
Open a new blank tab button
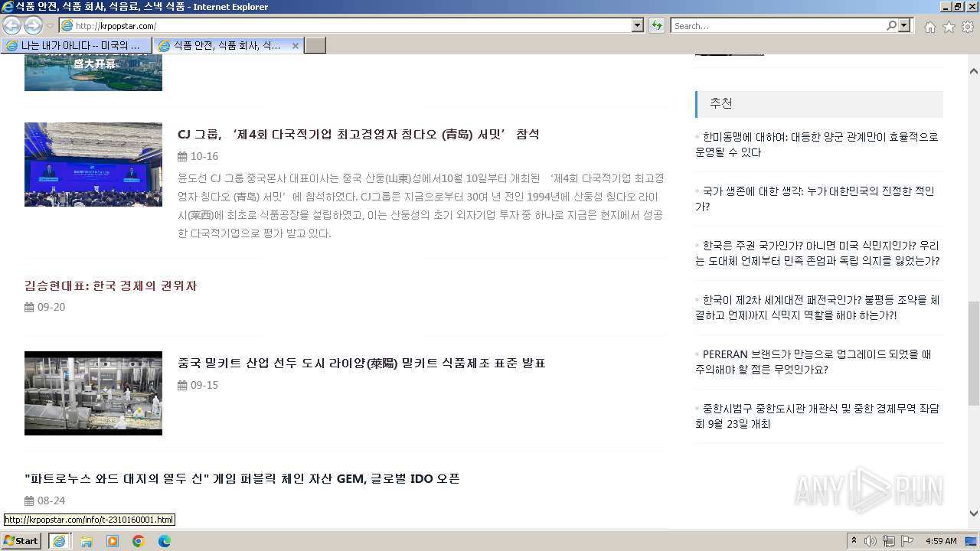315,45
